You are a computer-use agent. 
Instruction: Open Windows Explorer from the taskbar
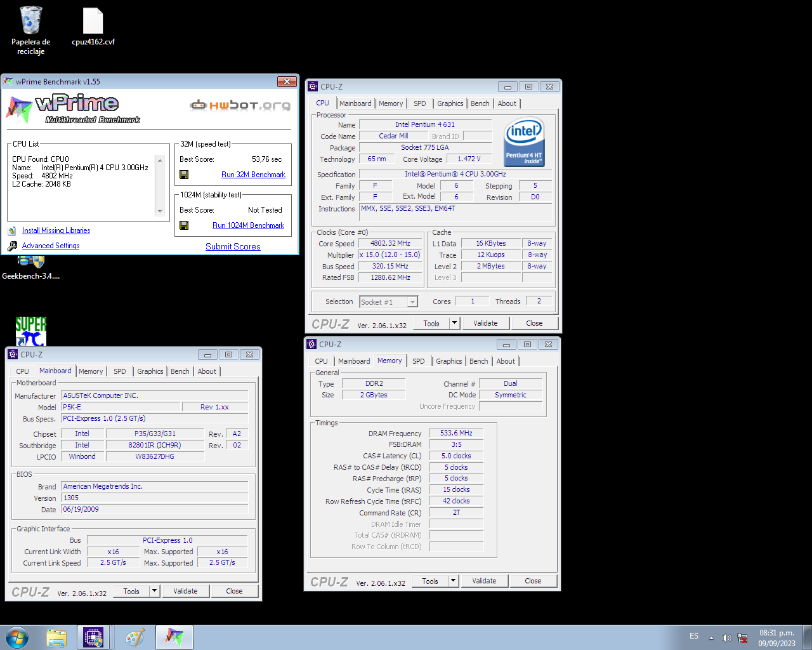(56, 637)
